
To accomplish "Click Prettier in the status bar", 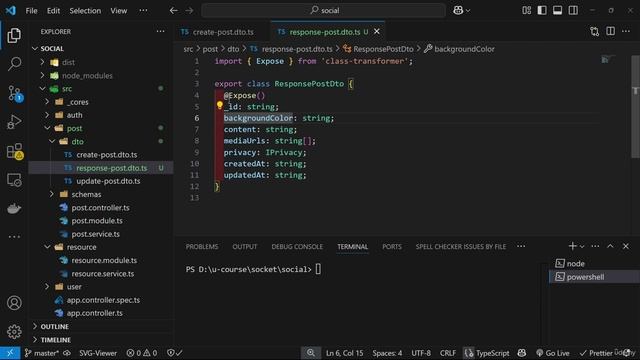I will (596, 353).
